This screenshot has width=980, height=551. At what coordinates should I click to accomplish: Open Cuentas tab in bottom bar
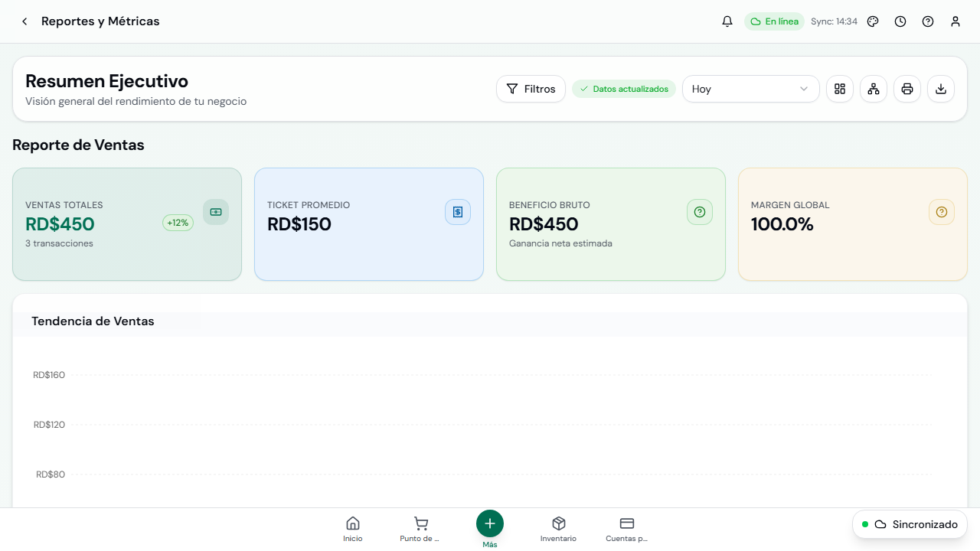pos(627,528)
